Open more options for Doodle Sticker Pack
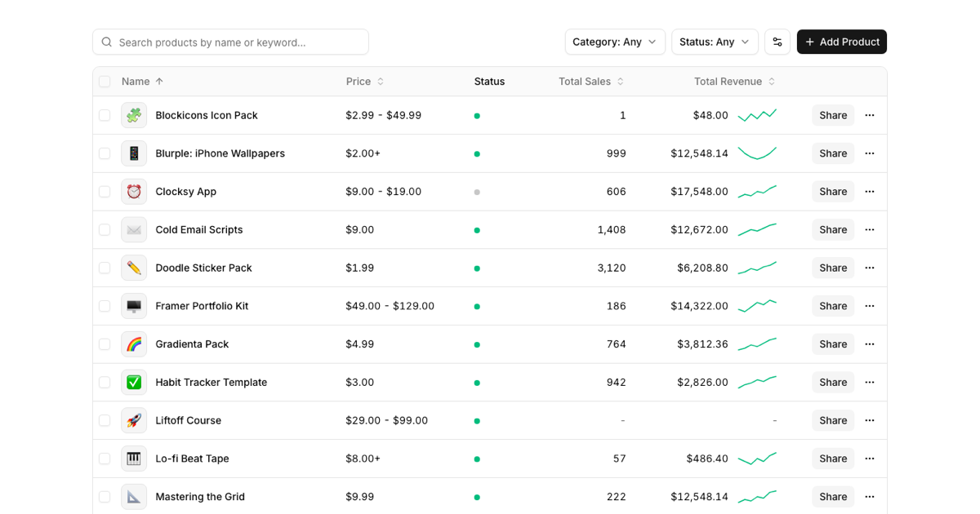 coord(870,268)
